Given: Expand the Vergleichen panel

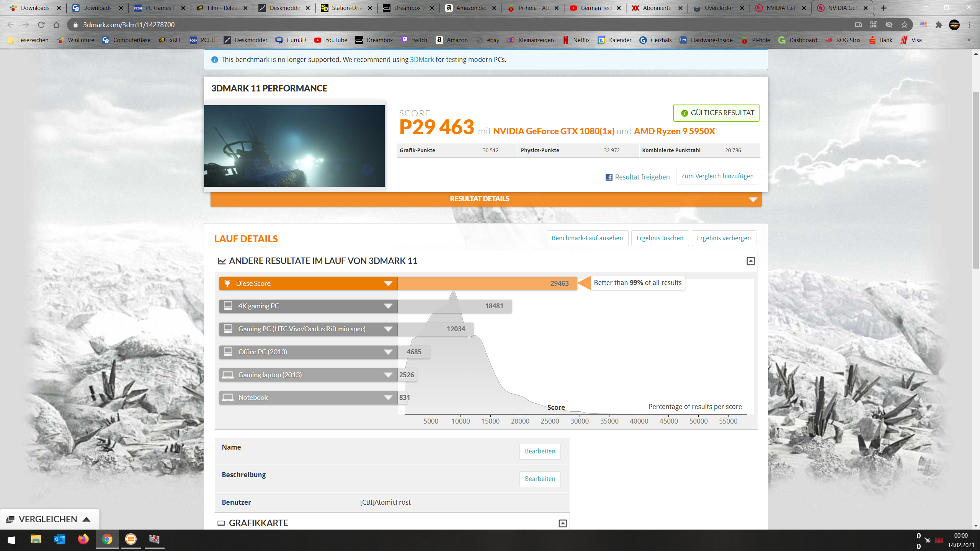Looking at the screenshot, I should (50, 519).
